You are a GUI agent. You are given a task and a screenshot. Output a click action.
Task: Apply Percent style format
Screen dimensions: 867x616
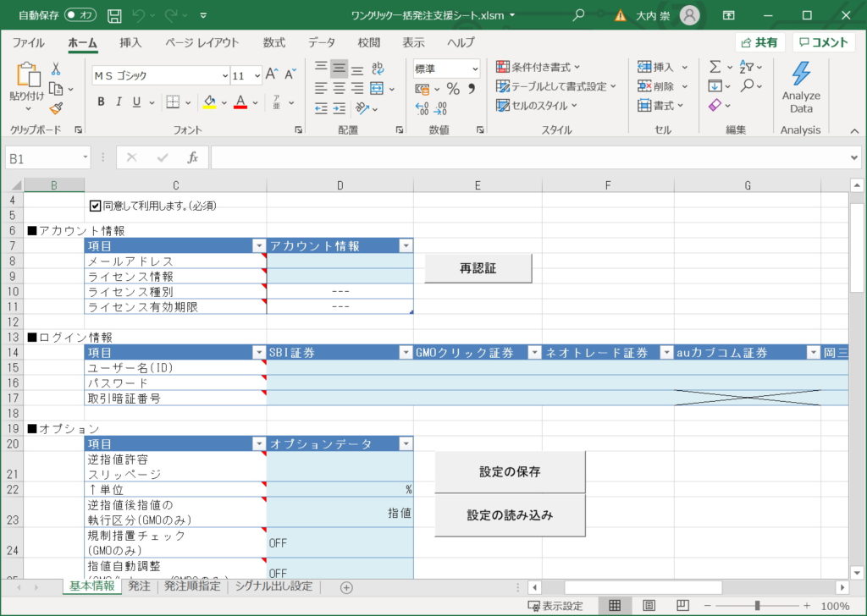[x=454, y=88]
